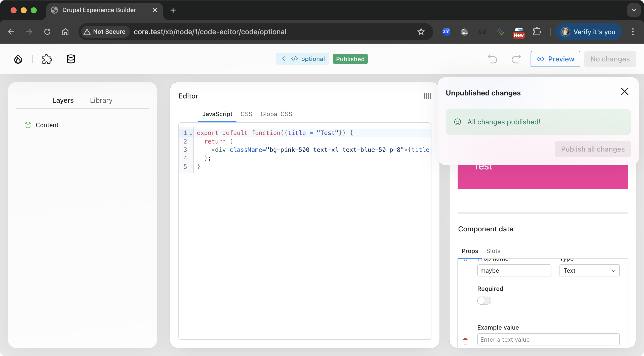Close the Unpublished changes panel
The image size is (644, 356).
tap(624, 92)
